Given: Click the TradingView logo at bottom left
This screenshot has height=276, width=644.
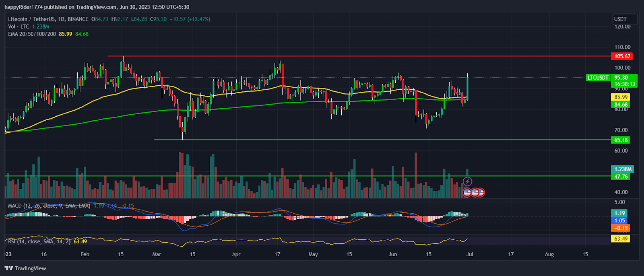Looking at the screenshot, I should click(25, 268).
